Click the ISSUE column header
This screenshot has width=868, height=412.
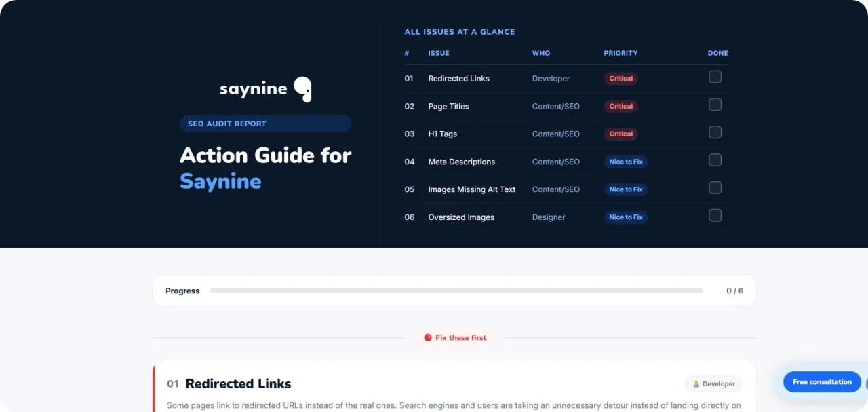(x=439, y=53)
